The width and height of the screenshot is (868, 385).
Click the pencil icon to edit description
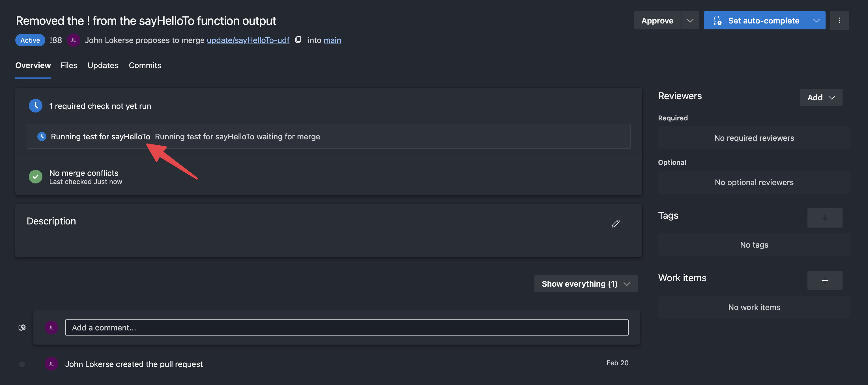point(615,224)
